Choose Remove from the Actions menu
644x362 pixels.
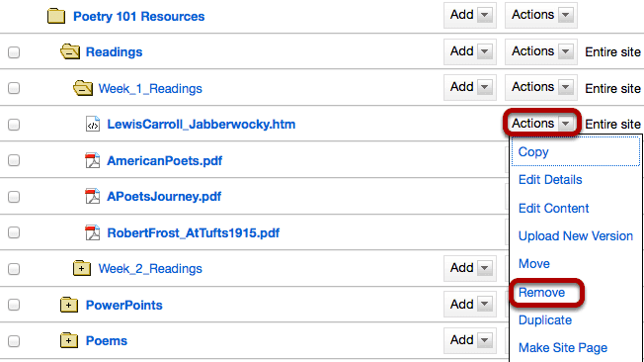click(x=541, y=293)
